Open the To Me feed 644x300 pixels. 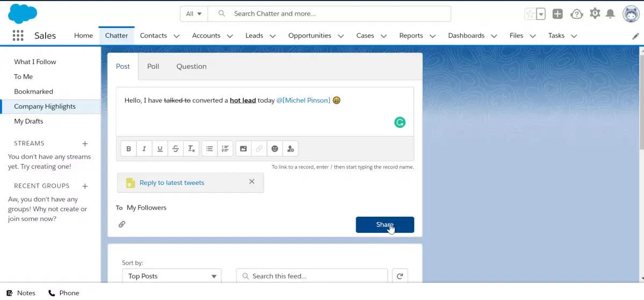point(24,76)
